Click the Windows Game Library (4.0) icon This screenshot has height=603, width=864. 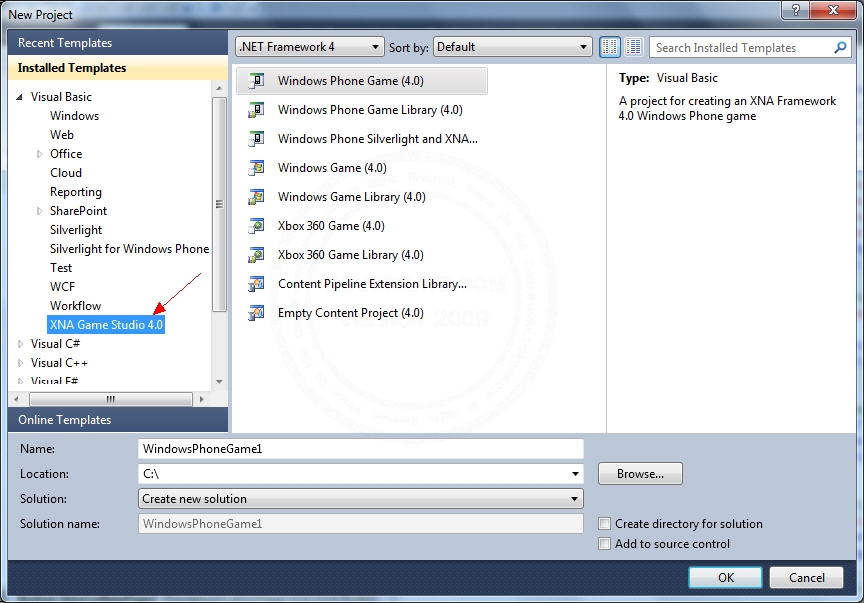click(256, 197)
